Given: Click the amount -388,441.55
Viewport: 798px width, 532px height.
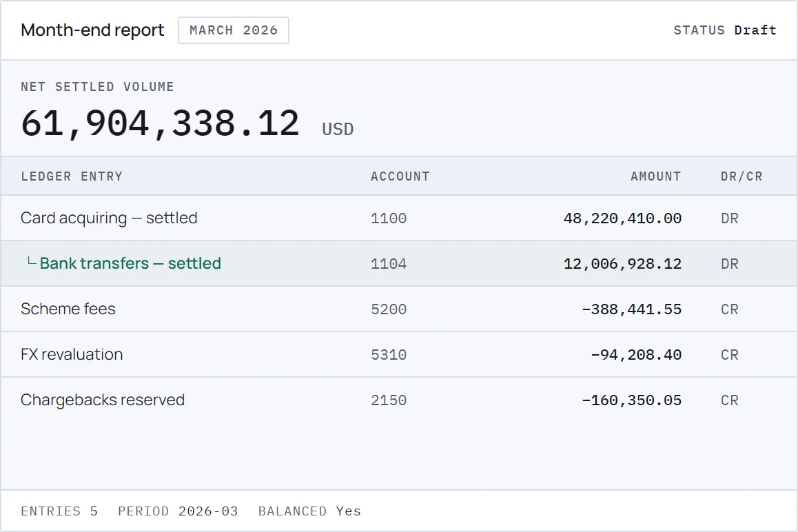Looking at the screenshot, I should click(632, 309).
